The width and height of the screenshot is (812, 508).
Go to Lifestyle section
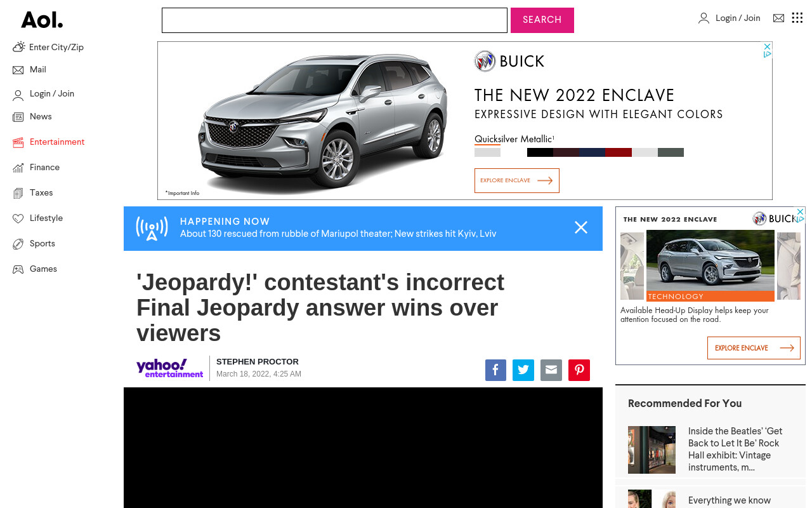46,218
